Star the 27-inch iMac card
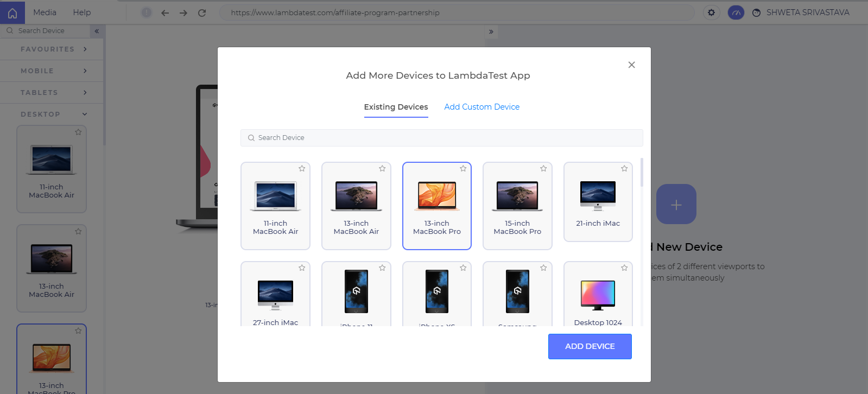 click(302, 268)
